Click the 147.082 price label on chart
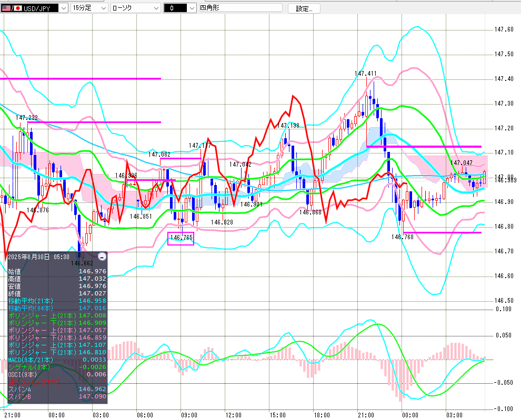 [x=159, y=155]
